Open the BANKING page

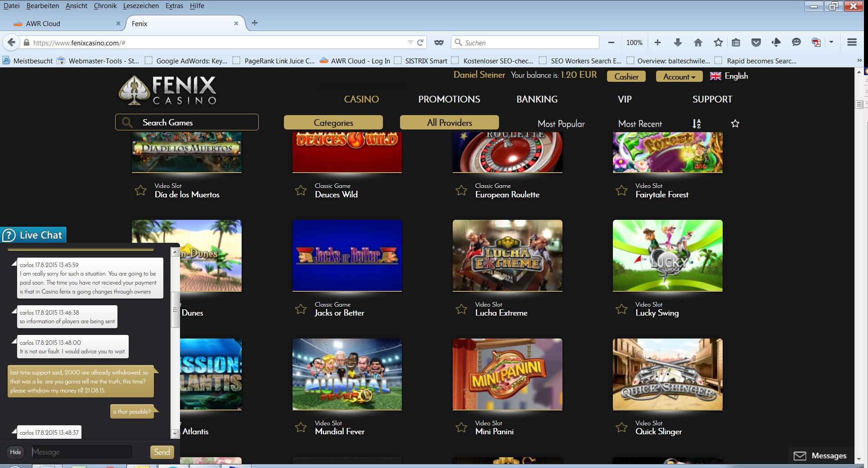[x=537, y=99]
